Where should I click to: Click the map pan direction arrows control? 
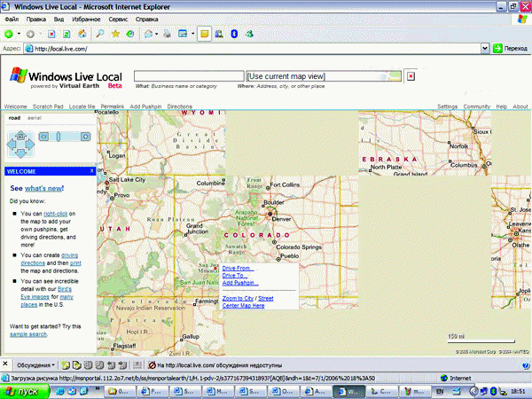[x=20, y=145]
